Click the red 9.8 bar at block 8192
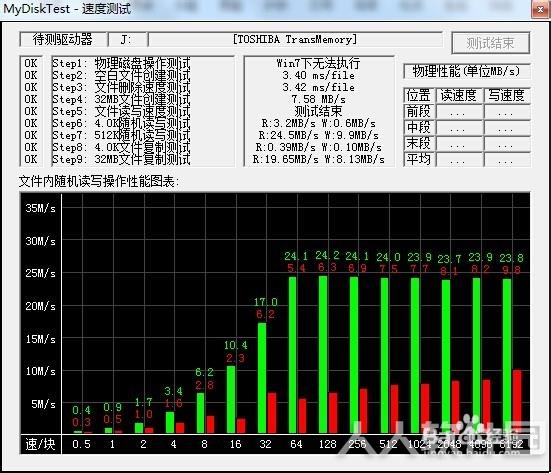The image size is (551, 473). point(517,401)
